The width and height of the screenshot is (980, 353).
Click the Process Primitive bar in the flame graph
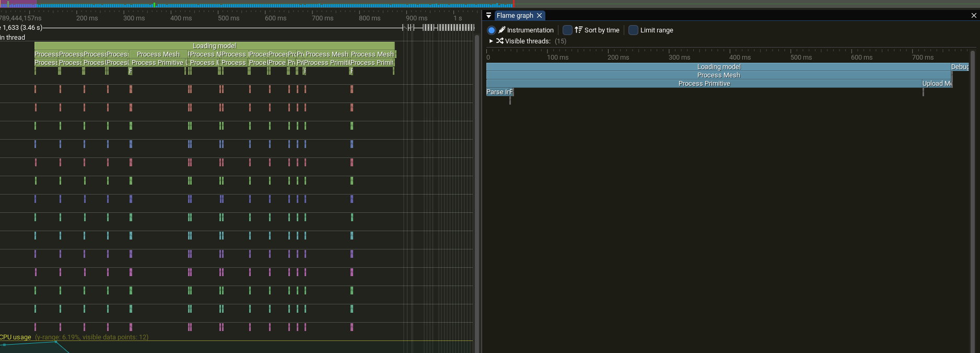pos(704,84)
